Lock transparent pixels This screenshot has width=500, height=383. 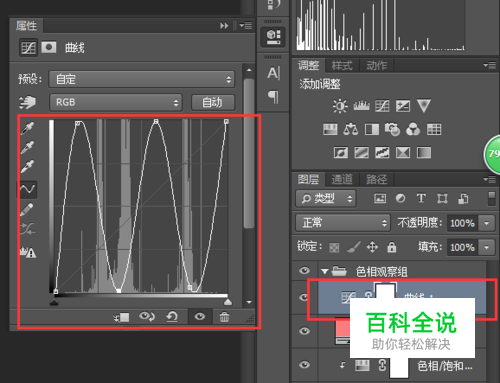coord(334,247)
